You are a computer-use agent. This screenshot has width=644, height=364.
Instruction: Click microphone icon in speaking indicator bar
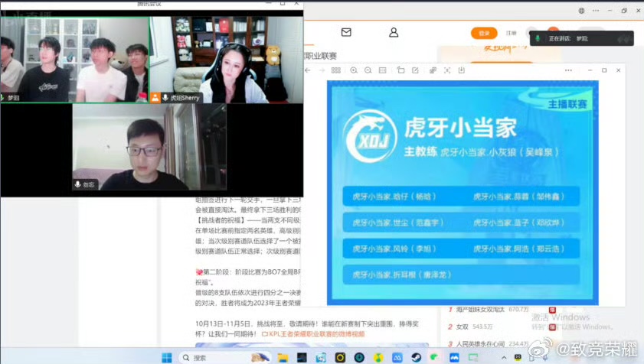pos(538,38)
